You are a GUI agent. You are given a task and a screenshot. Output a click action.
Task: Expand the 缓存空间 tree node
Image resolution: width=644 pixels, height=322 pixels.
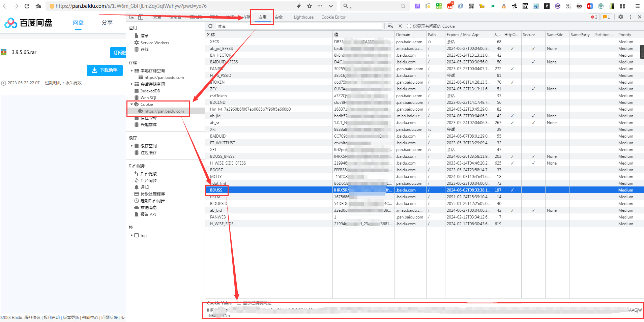click(131, 146)
